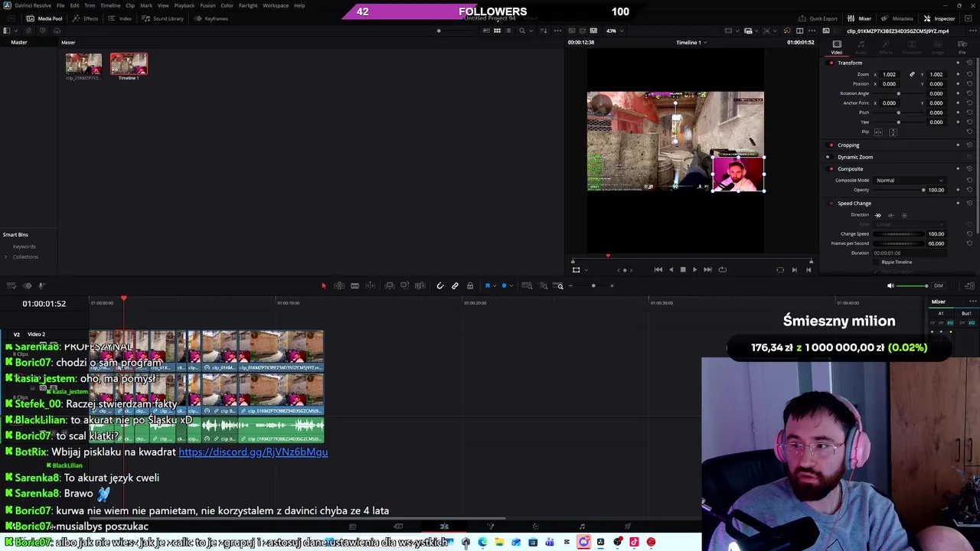Click the speaker mute icon
This screenshot has height=551, width=980.
tap(890, 285)
